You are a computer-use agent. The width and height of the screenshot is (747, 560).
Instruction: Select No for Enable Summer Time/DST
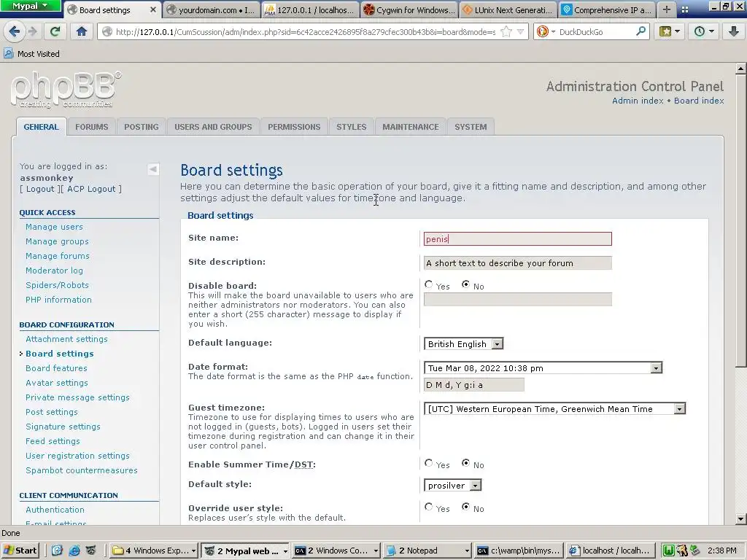click(465, 463)
